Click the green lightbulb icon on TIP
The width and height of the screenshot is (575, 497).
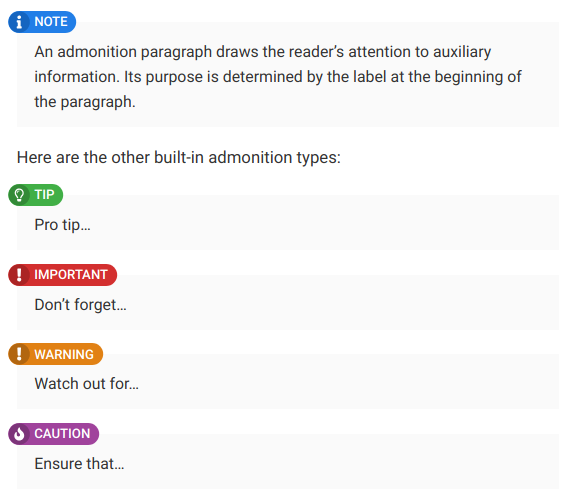tap(19, 195)
